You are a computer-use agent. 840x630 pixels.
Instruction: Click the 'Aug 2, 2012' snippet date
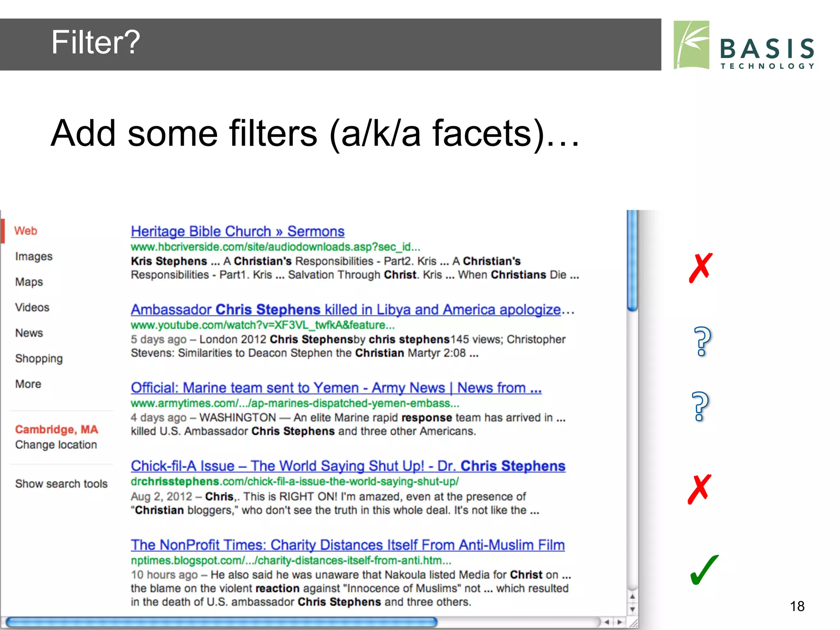click(161, 497)
